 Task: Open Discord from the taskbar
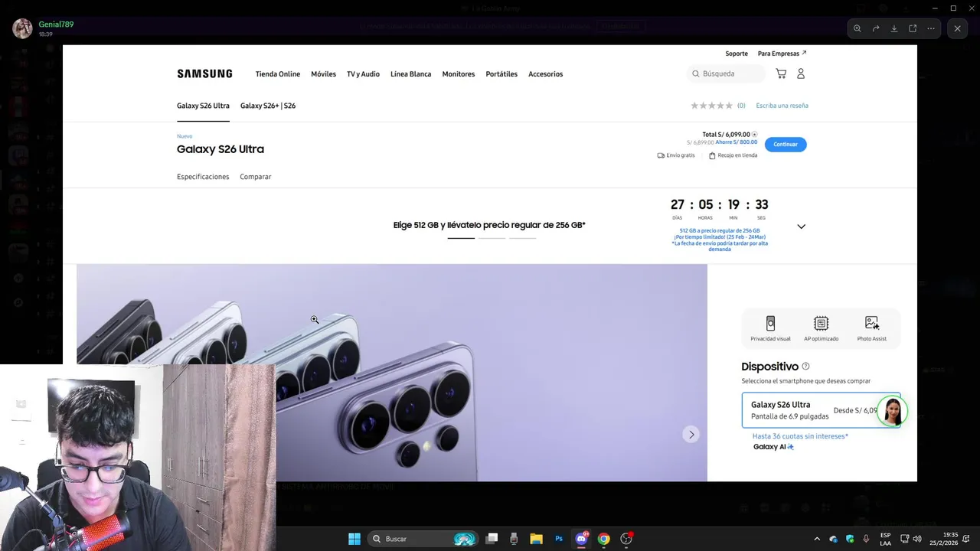click(x=581, y=539)
